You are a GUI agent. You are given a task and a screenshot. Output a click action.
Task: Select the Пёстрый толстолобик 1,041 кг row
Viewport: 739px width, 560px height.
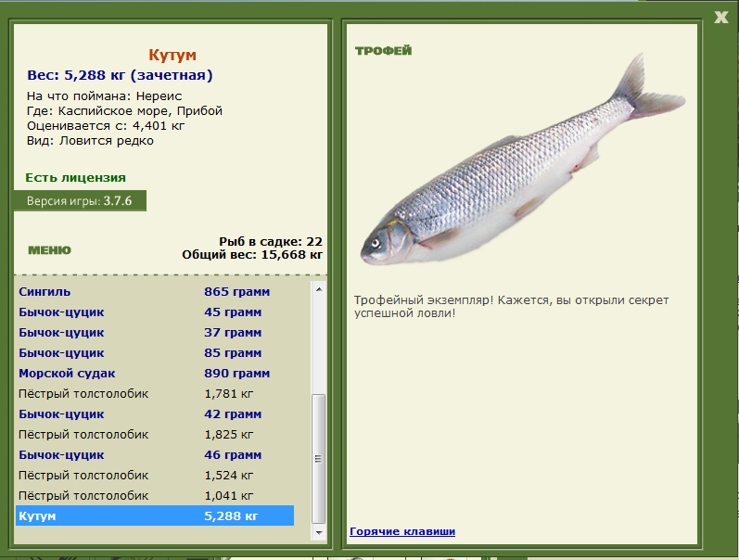pyautogui.click(x=155, y=495)
